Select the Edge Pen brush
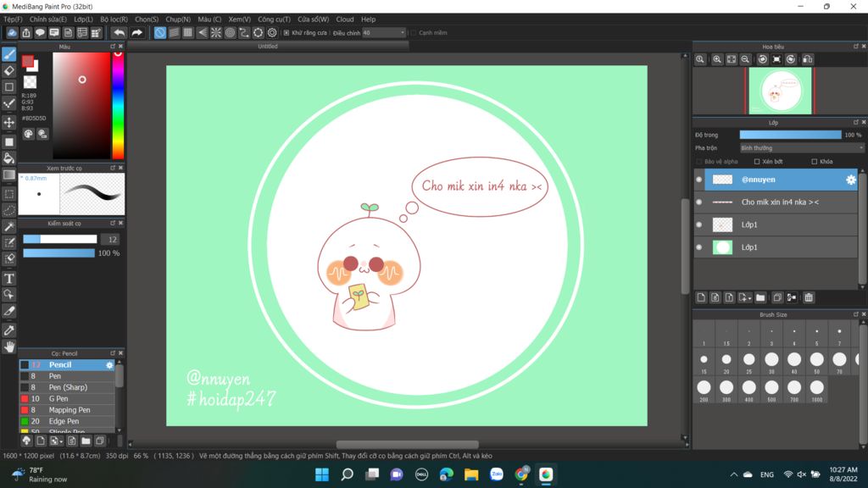Screen dimensions: 868x488 [x=67, y=422]
